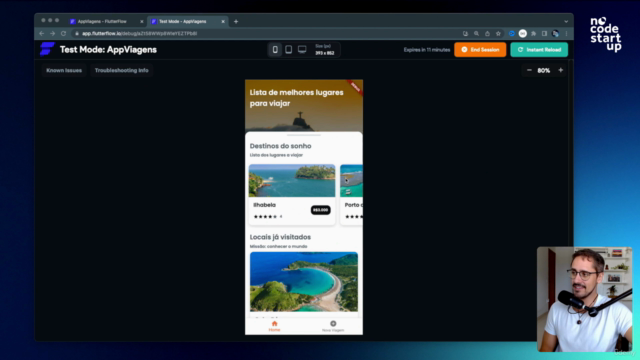Click the share icon in address bar
This screenshot has width=640, height=360.
[x=487, y=33]
